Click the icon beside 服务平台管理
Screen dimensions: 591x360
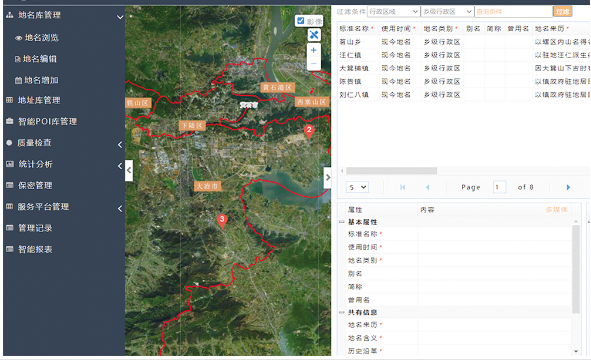[10, 206]
